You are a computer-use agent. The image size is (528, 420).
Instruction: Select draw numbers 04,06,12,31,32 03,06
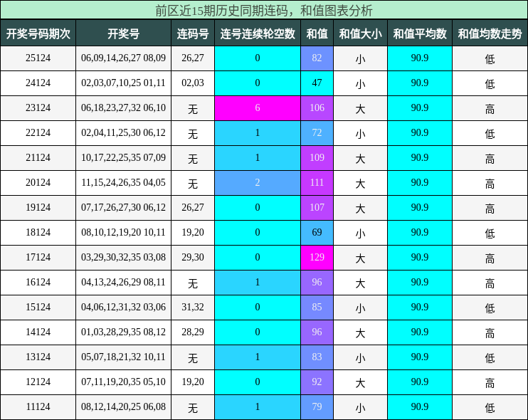[x=124, y=307]
